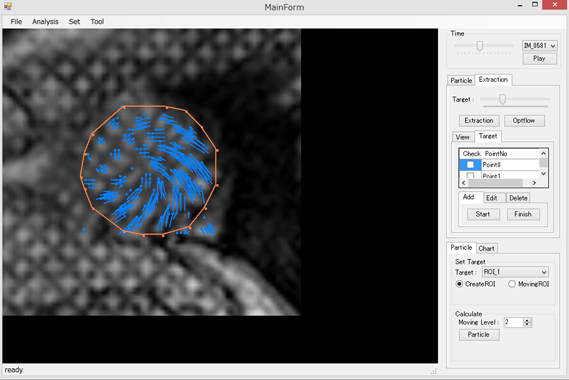Click the MainForm application icon in title bar

8,6
